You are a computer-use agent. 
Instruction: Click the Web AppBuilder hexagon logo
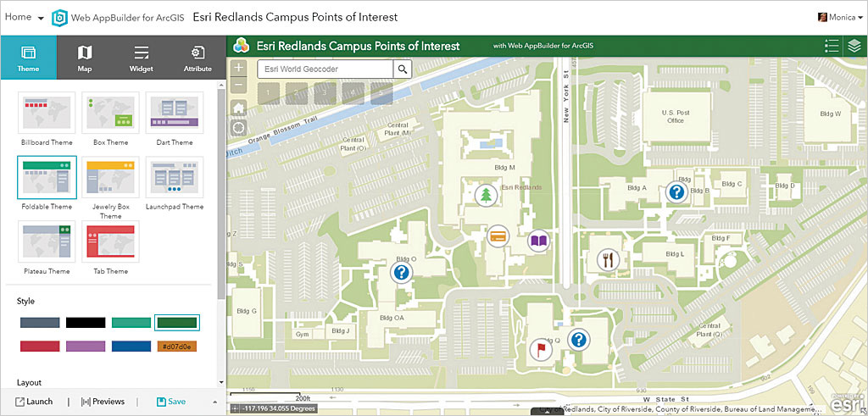(x=59, y=18)
